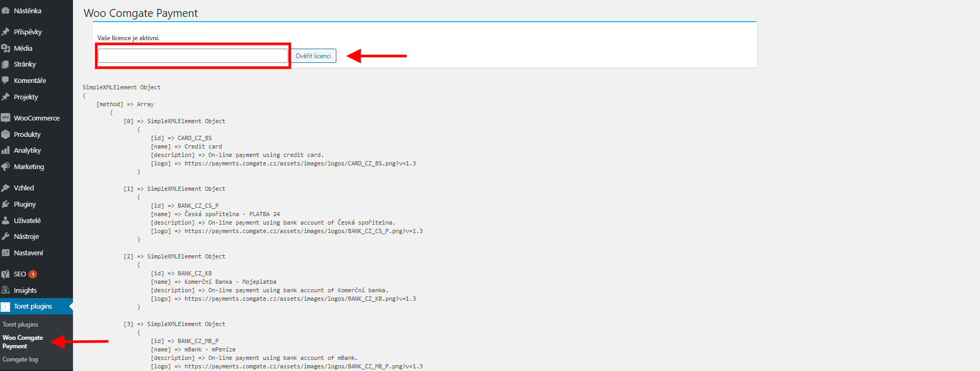Image resolution: width=980 pixels, height=371 pixels.
Task: Click the Marketing megaphone icon
Action: pyautogui.click(x=5, y=166)
